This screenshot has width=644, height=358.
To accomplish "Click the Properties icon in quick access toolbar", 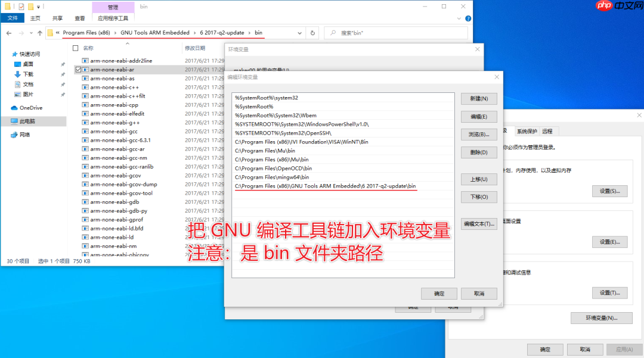I will [21, 6].
